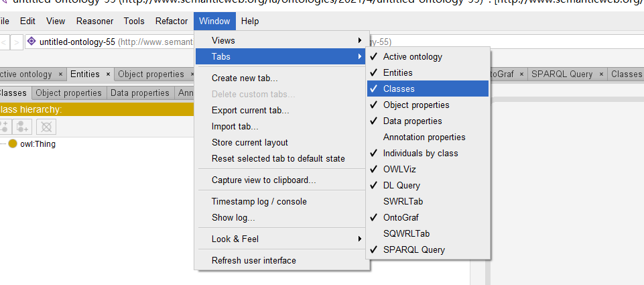
Task: Close the Active ontology tab
Action: click(x=60, y=74)
